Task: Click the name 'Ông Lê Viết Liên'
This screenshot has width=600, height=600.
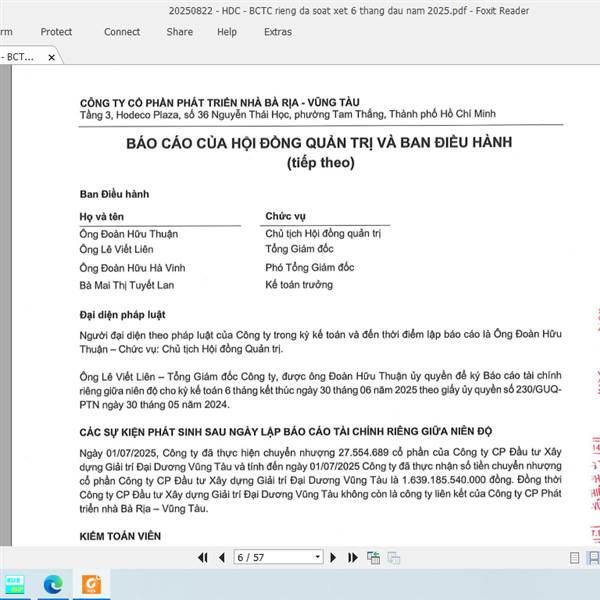Action: point(116,249)
